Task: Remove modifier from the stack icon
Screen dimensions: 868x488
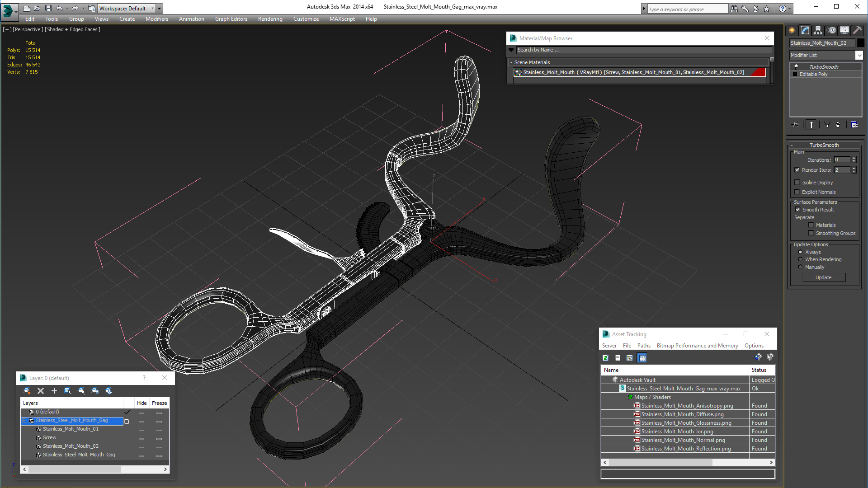Action: (838, 125)
